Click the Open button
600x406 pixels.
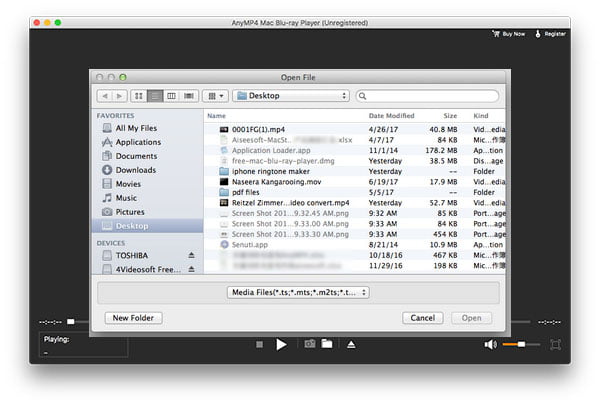pos(471,318)
